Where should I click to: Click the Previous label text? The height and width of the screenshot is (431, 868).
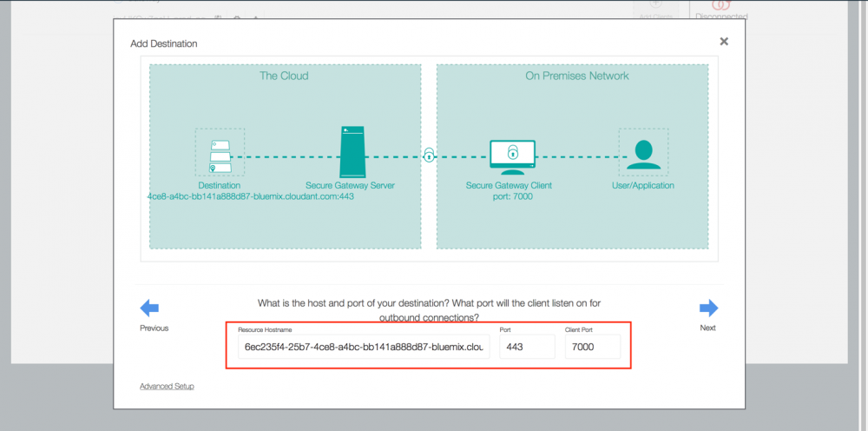click(x=154, y=328)
